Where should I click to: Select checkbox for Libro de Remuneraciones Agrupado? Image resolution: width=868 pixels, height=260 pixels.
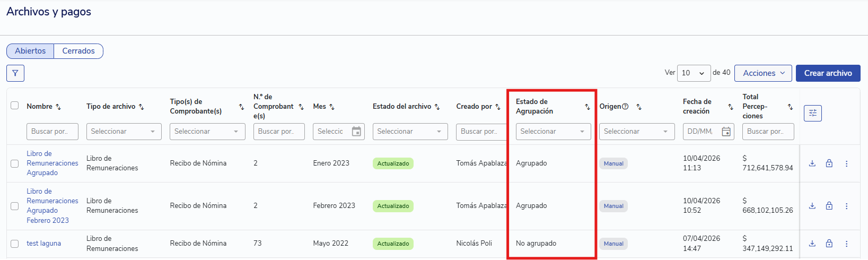coord(15,163)
